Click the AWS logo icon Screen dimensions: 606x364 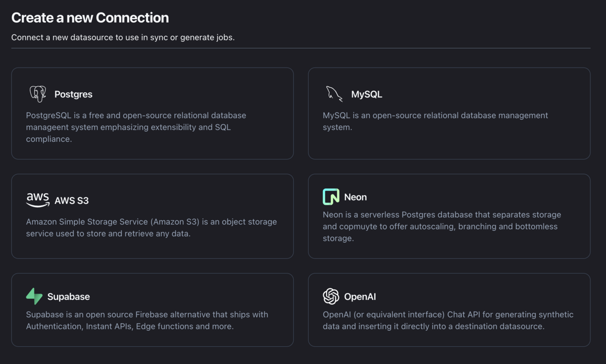coord(38,200)
